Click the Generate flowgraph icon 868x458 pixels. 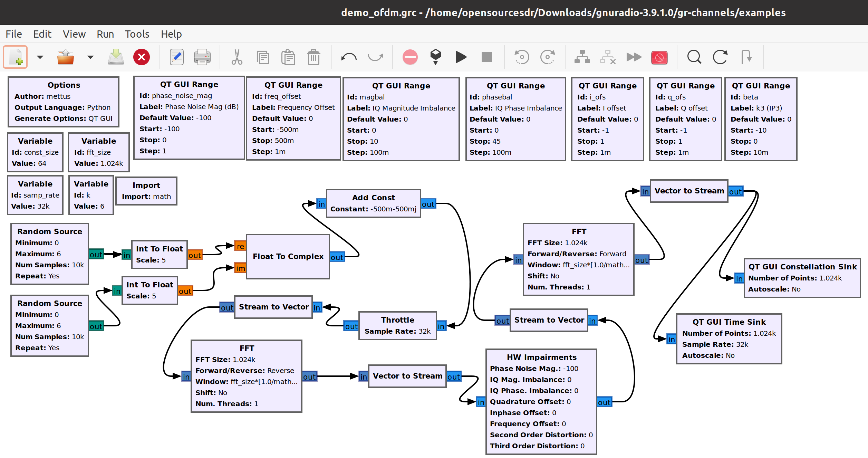coord(436,56)
